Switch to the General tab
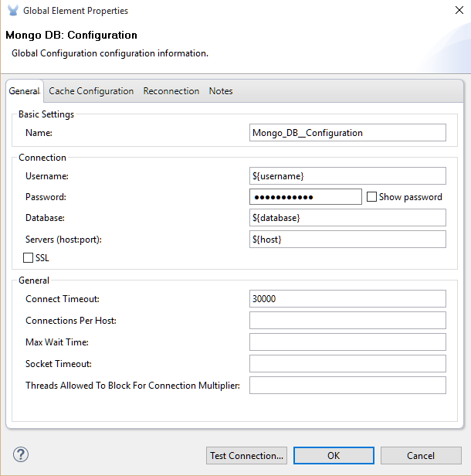Viewport: 471px width, 476px height. tap(24, 90)
